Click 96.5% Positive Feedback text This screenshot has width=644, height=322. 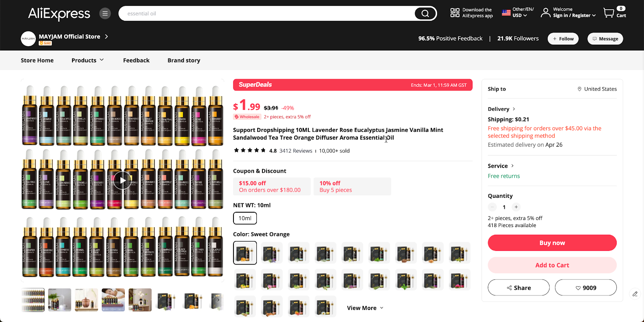pyautogui.click(x=450, y=39)
